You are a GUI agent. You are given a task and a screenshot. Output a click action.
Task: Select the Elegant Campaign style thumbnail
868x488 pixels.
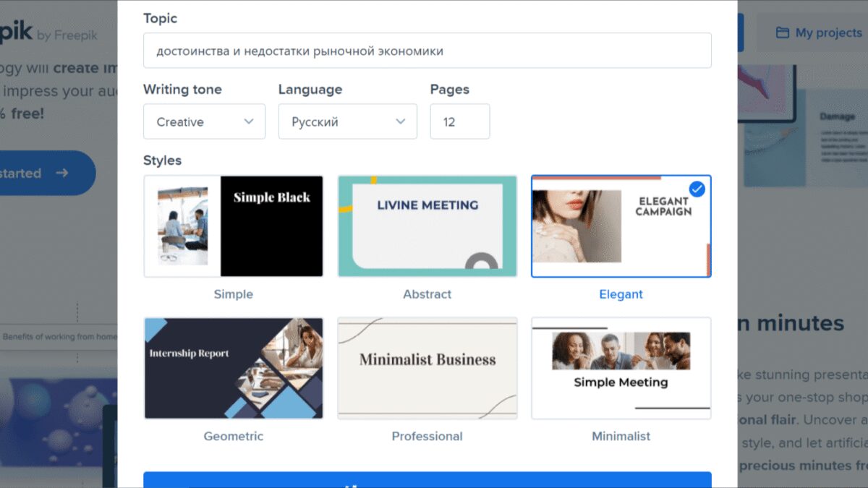click(x=621, y=226)
